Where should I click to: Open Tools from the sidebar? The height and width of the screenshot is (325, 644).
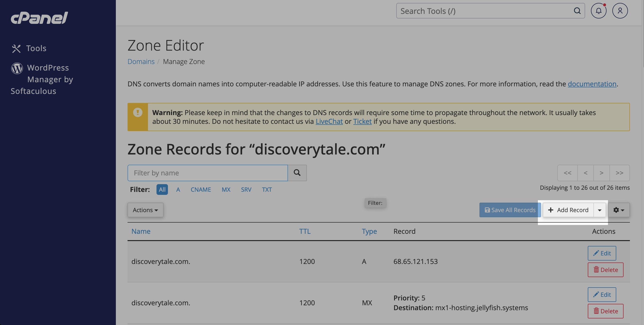click(36, 48)
